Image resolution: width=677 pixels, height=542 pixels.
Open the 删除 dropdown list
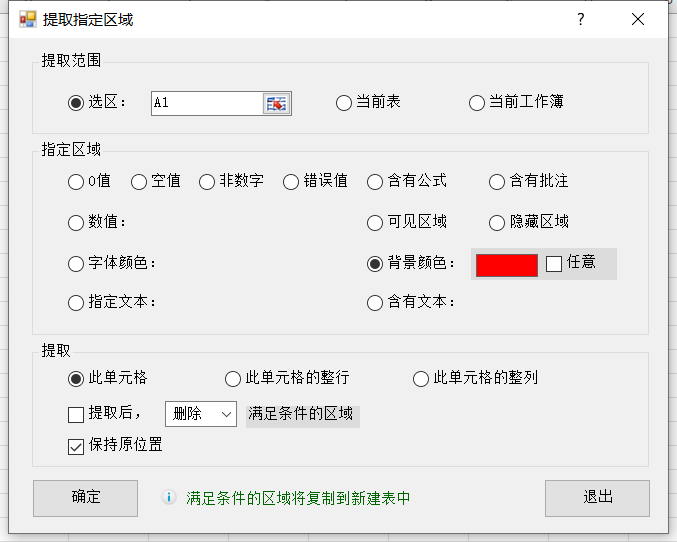(x=200, y=414)
